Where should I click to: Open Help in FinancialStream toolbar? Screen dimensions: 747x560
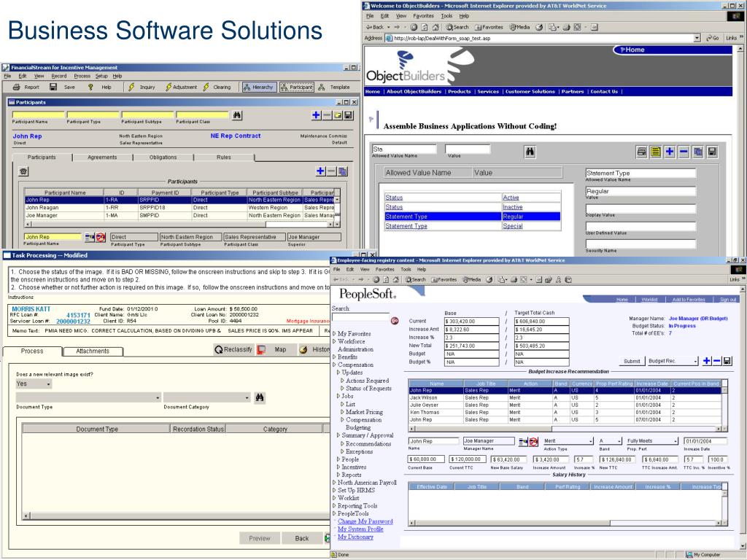pos(99,87)
